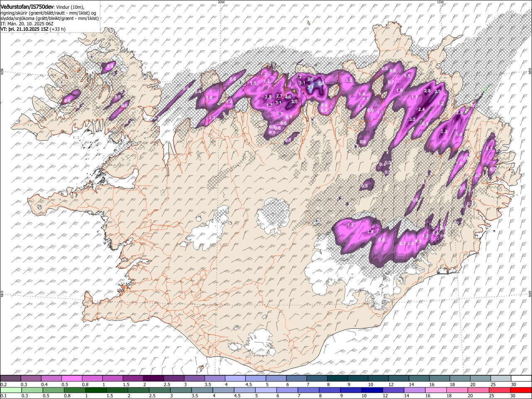Click the '0.1' label under the lower legend
This screenshot has width=532, height=399.
tap(3, 396)
